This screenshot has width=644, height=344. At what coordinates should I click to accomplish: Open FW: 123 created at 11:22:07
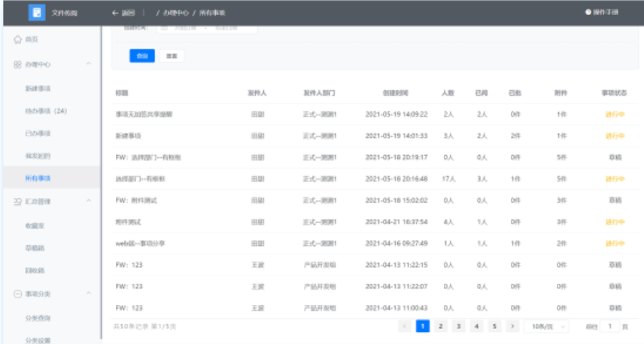pos(129,287)
